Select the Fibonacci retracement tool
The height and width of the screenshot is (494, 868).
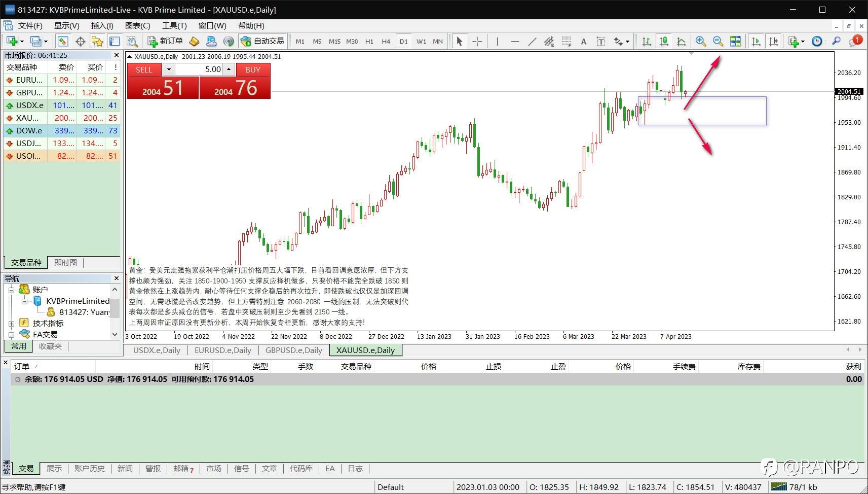[567, 41]
